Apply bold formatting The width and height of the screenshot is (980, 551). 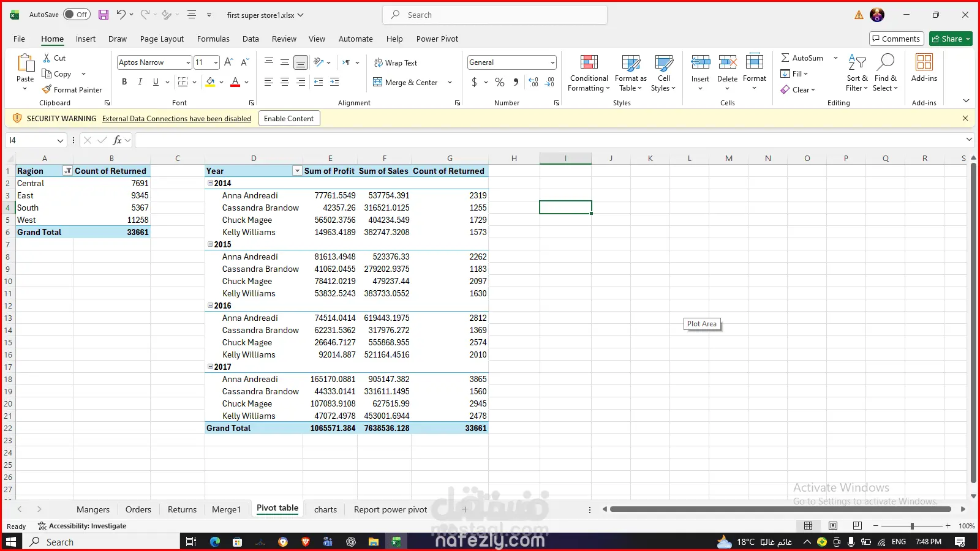(124, 82)
